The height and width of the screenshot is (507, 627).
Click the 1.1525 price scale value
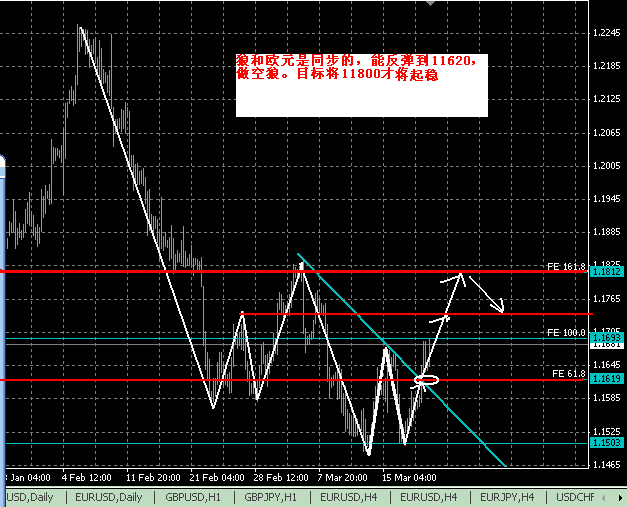[607, 431]
